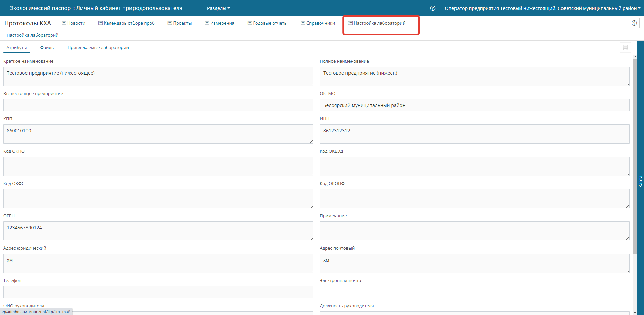Click the ОКТМО field with Белоярский район
This screenshot has height=315, width=644.
[474, 105]
